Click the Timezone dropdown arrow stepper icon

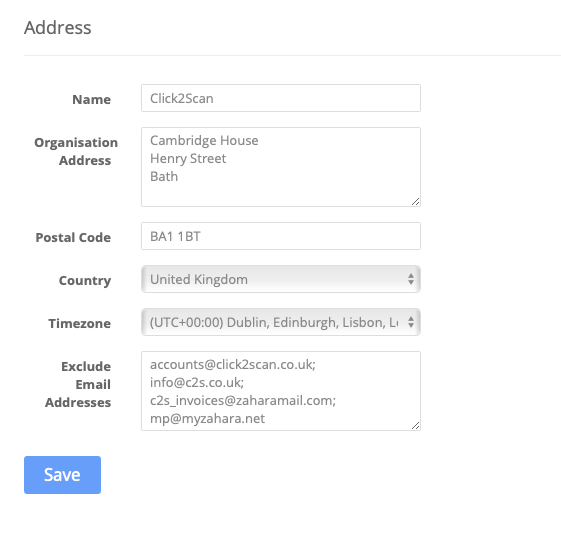[411, 322]
